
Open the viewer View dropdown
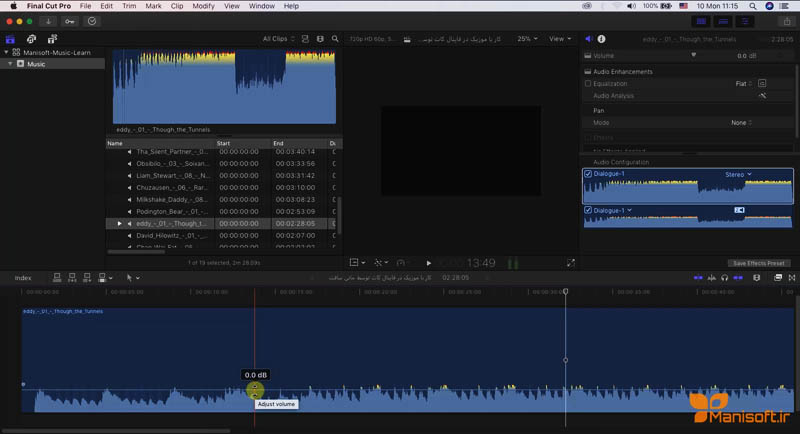(560, 39)
